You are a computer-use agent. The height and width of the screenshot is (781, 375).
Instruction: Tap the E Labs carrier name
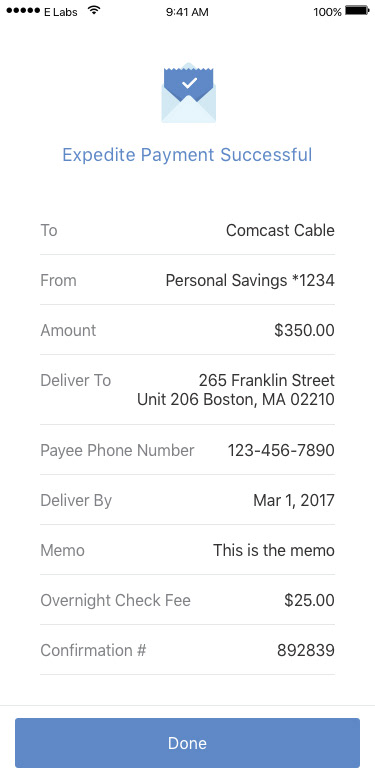(x=61, y=11)
